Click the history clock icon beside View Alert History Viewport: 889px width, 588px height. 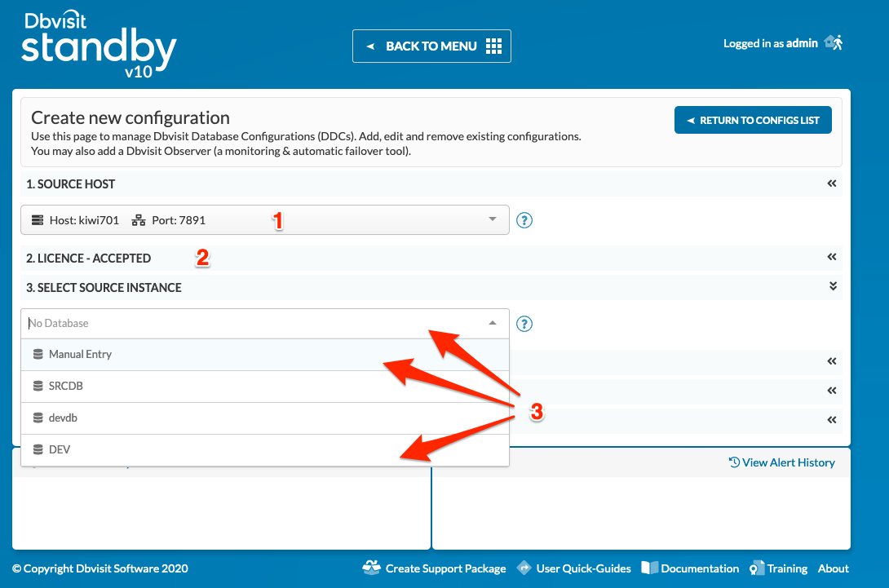click(x=736, y=462)
